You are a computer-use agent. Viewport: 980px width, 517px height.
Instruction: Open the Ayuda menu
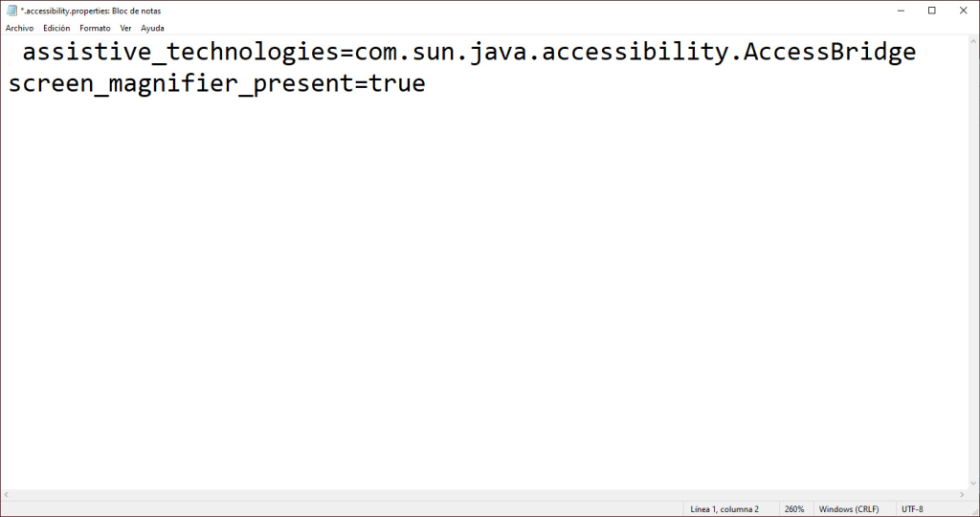152,29
